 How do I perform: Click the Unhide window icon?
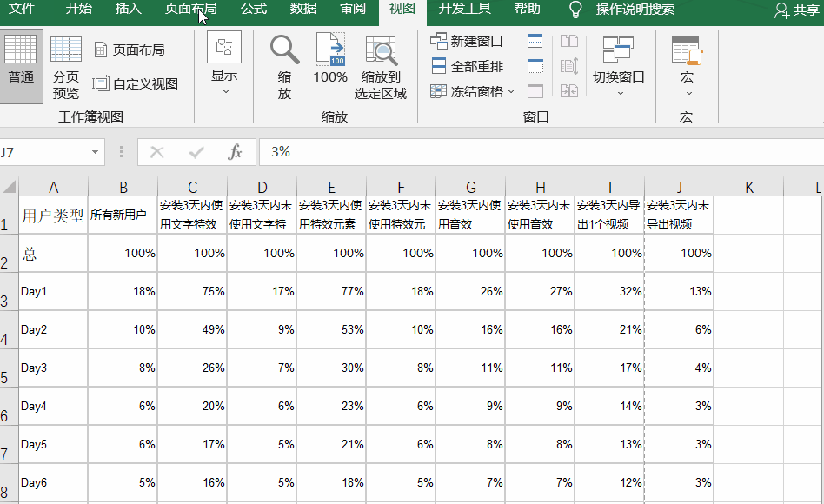[x=535, y=91]
